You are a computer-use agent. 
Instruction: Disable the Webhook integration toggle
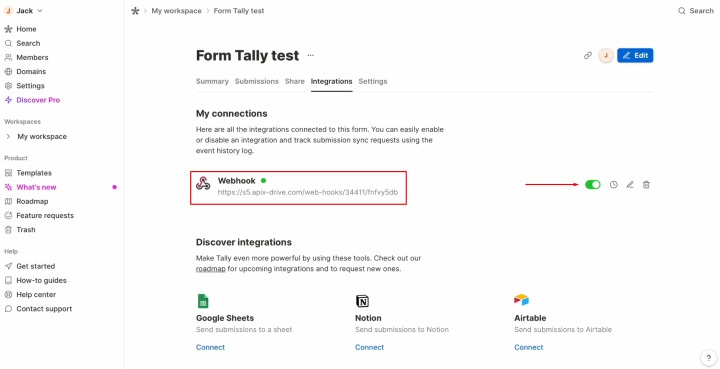[x=593, y=184]
